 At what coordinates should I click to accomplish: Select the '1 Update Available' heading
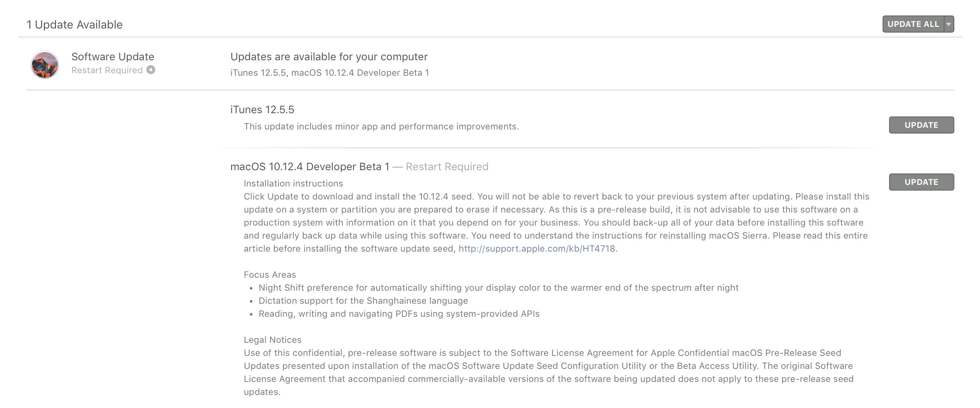click(x=75, y=24)
